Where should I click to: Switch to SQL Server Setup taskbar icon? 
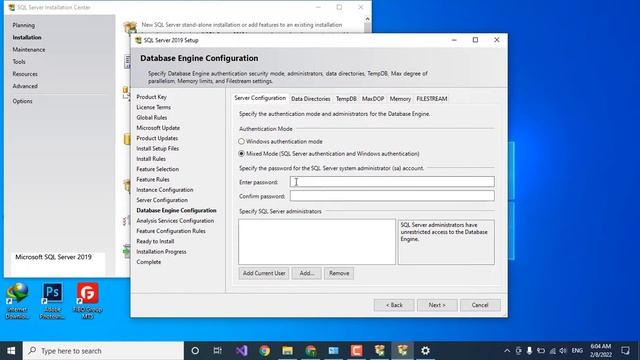(402, 351)
